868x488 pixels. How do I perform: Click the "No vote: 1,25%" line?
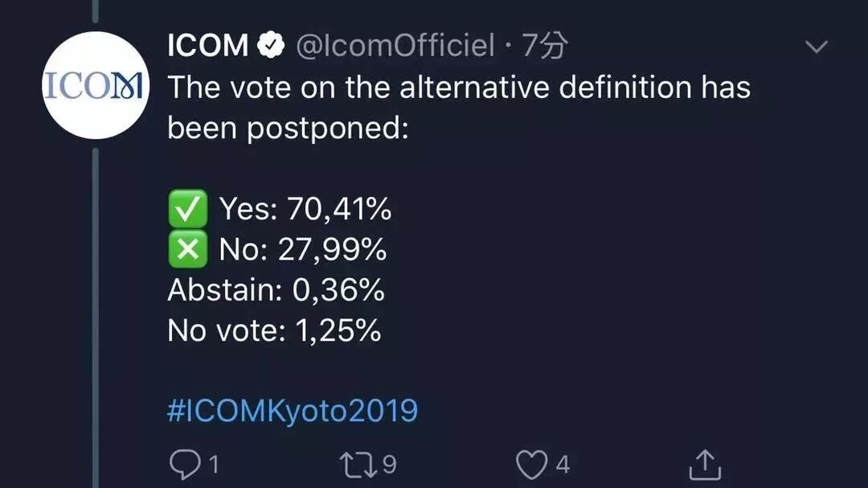click(274, 330)
